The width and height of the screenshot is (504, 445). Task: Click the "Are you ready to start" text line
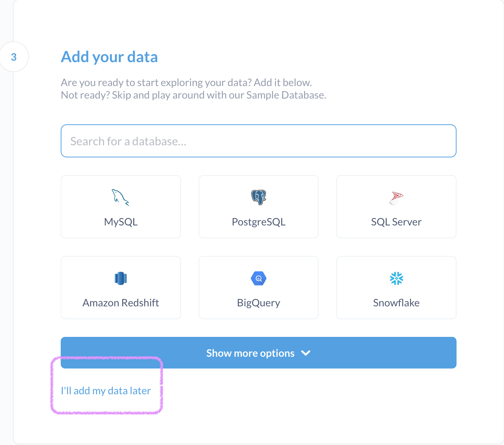point(186,82)
